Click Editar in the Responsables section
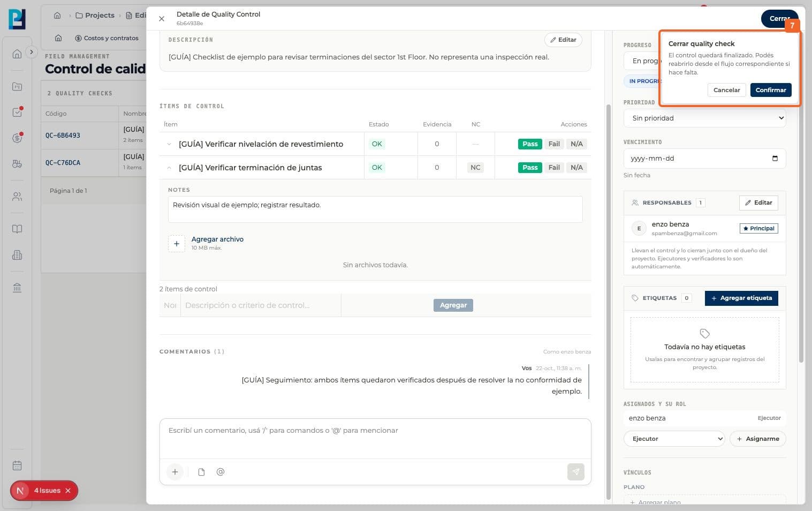 pyautogui.click(x=758, y=202)
